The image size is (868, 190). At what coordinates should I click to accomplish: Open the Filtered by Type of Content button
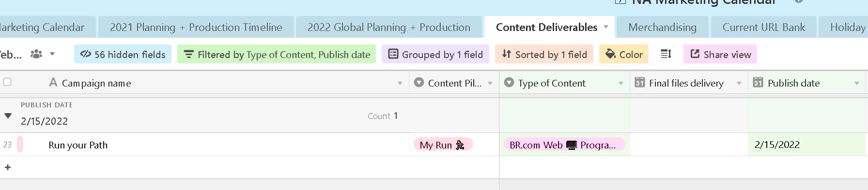[277, 54]
